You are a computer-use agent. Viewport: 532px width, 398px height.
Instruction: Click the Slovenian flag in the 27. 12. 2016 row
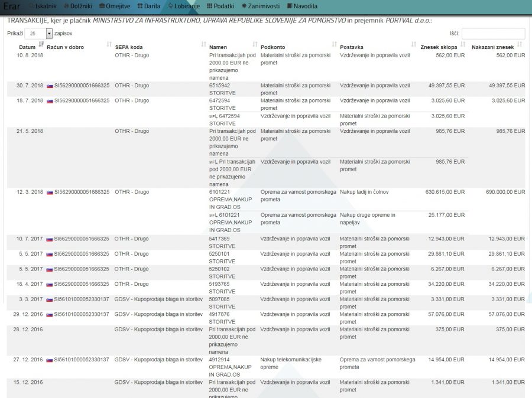coord(50,360)
